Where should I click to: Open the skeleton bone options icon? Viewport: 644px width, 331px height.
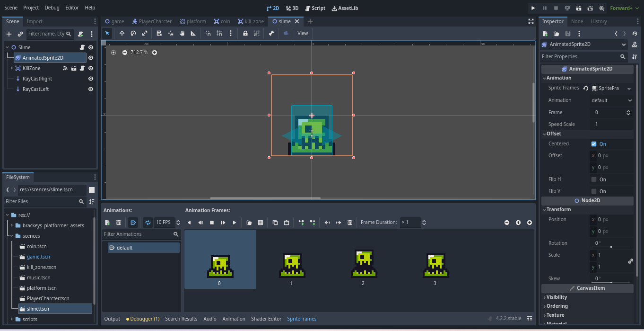tap(271, 33)
